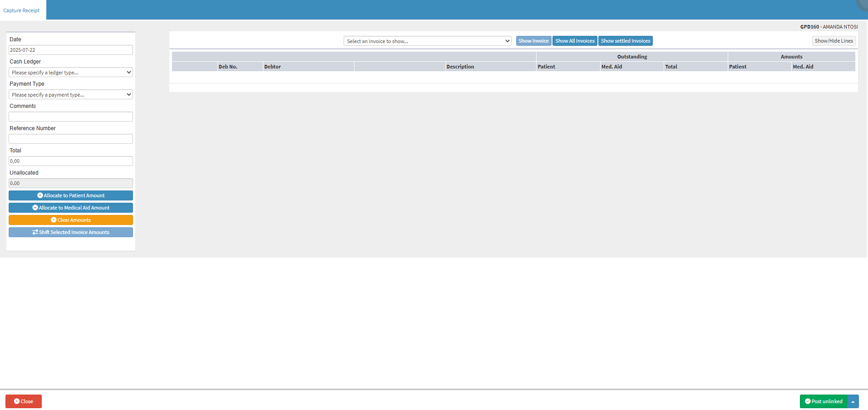Click the Debtor column header
The height and width of the screenshot is (410, 868).
(x=308, y=67)
